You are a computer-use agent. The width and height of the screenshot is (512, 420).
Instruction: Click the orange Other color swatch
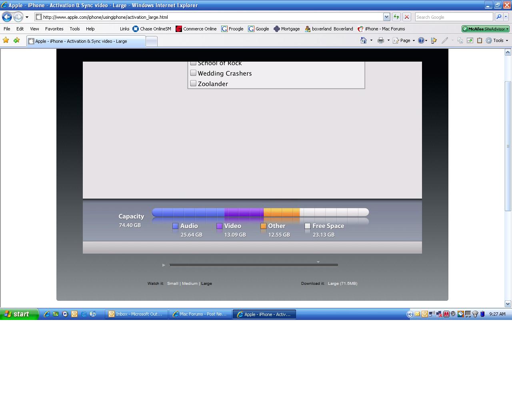(x=263, y=226)
